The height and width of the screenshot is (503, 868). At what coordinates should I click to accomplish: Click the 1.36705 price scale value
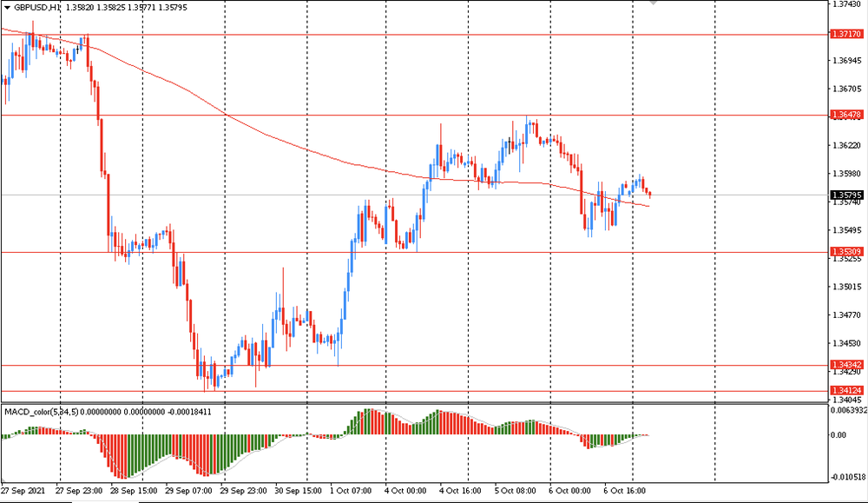846,89
